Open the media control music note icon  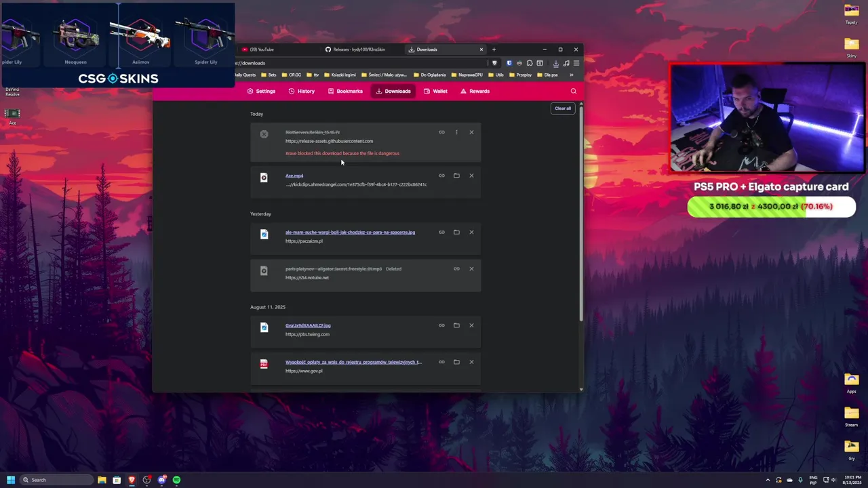coord(566,63)
